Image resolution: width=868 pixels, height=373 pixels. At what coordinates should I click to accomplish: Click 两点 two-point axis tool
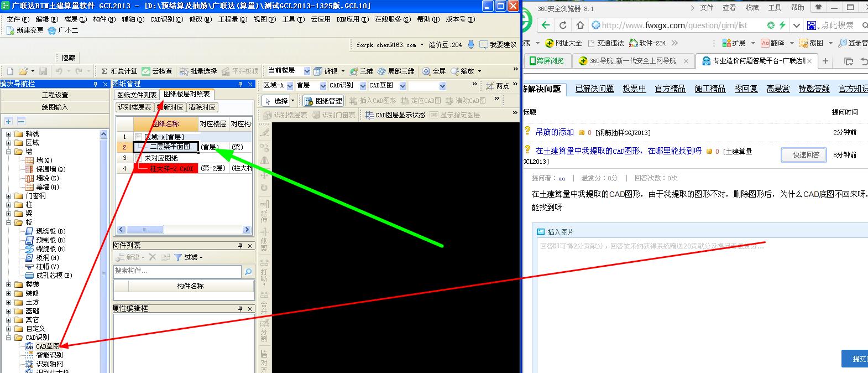click(x=498, y=86)
